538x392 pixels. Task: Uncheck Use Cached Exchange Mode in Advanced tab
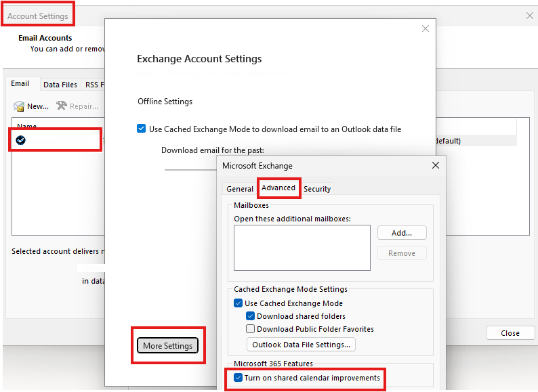[x=238, y=303]
